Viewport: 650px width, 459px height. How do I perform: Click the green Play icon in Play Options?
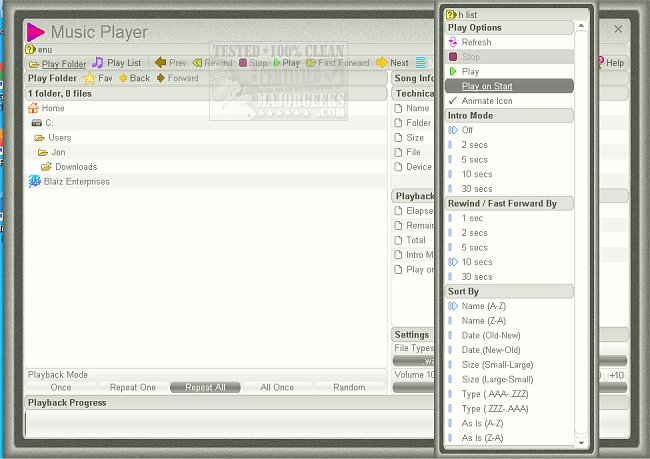453,71
